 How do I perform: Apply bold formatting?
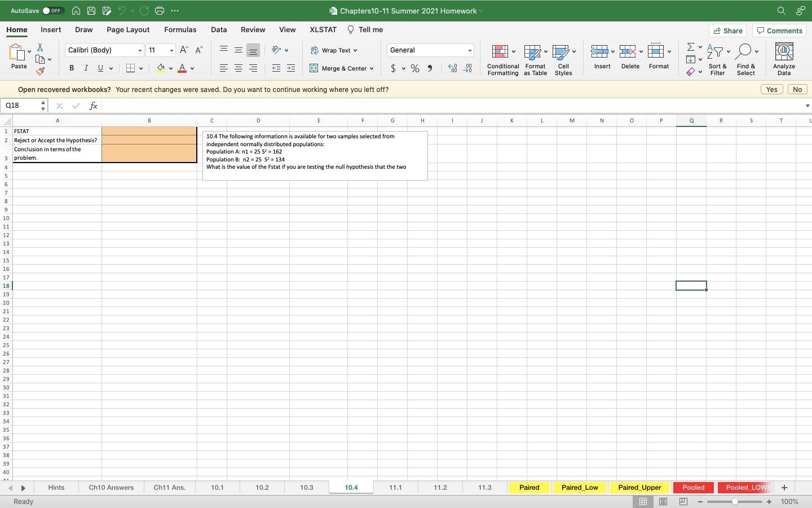click(x=71, y=68)
